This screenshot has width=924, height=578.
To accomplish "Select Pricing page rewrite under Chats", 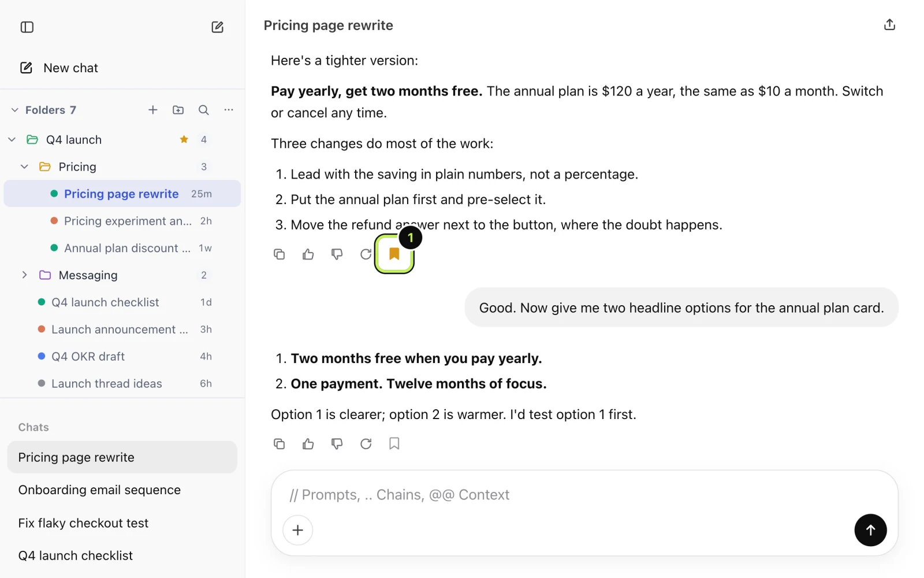I will (122, 457).
